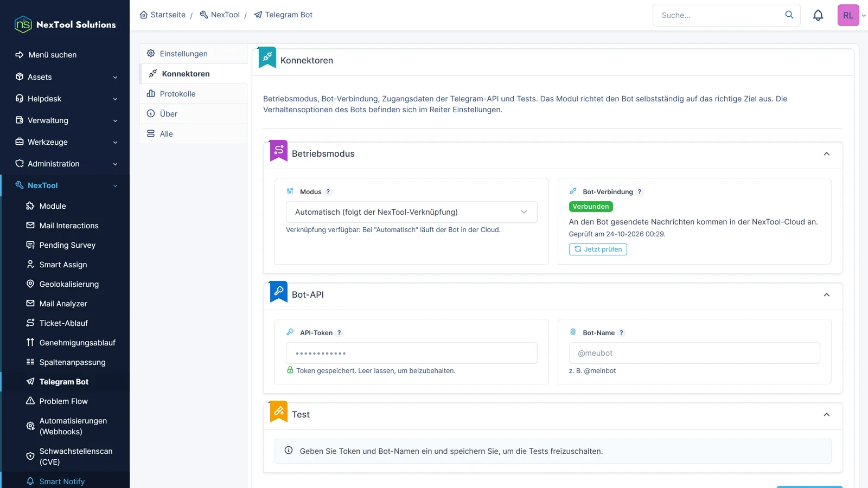Collapse the Bot-API section
The image size is (868, 488).
click(827, 295)
